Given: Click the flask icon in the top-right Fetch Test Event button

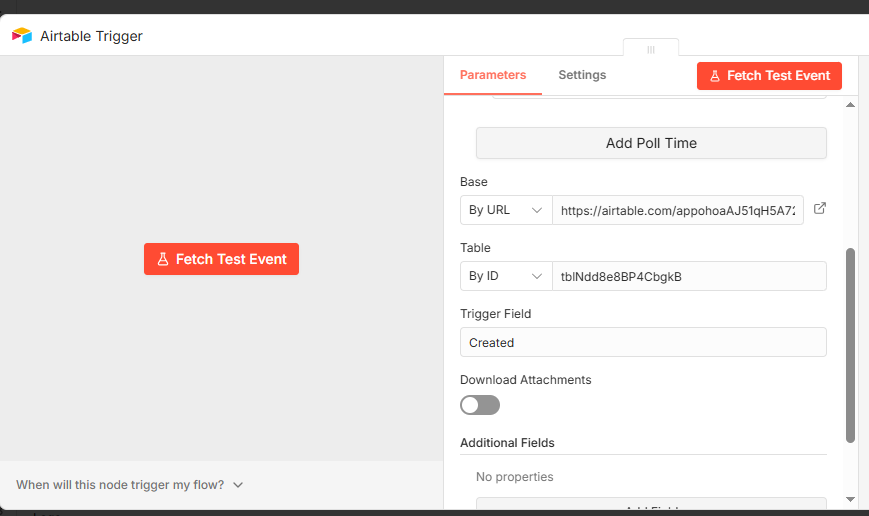Looking at the screenshot, I should [715, 76].
